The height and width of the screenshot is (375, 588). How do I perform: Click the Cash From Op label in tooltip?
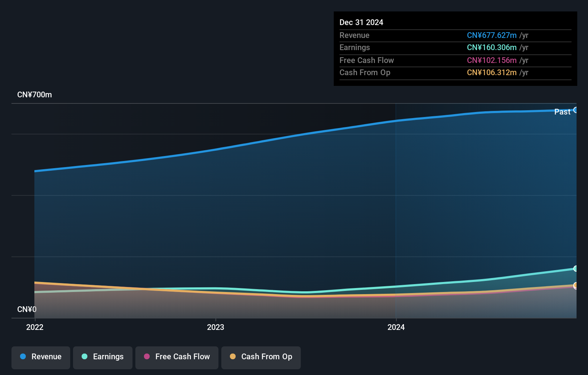(x=365, y=72)
